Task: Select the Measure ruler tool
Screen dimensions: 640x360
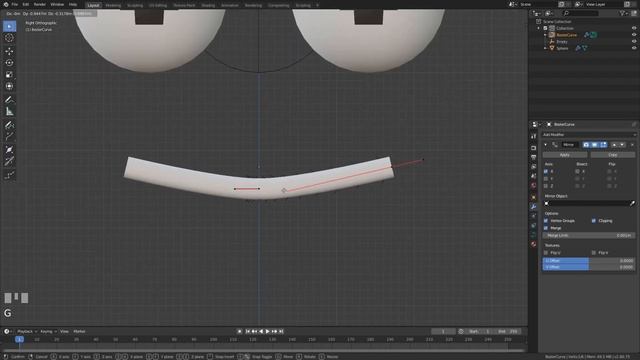Action: coord(9,111)
